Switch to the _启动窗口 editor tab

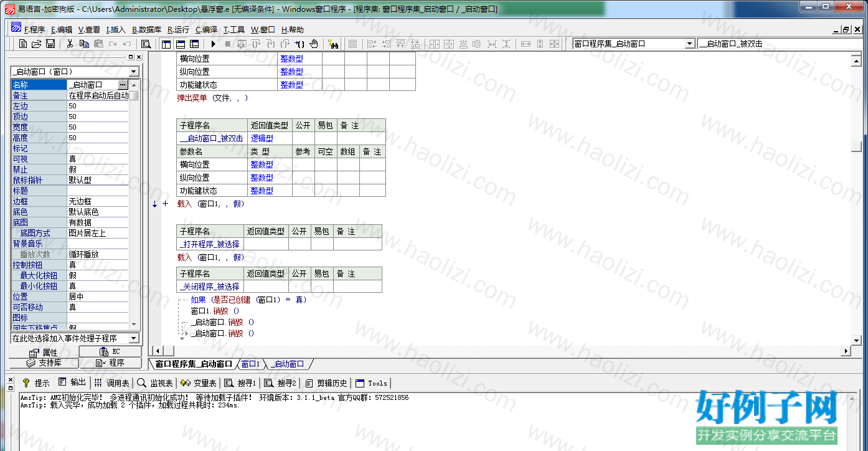[287, 364]
